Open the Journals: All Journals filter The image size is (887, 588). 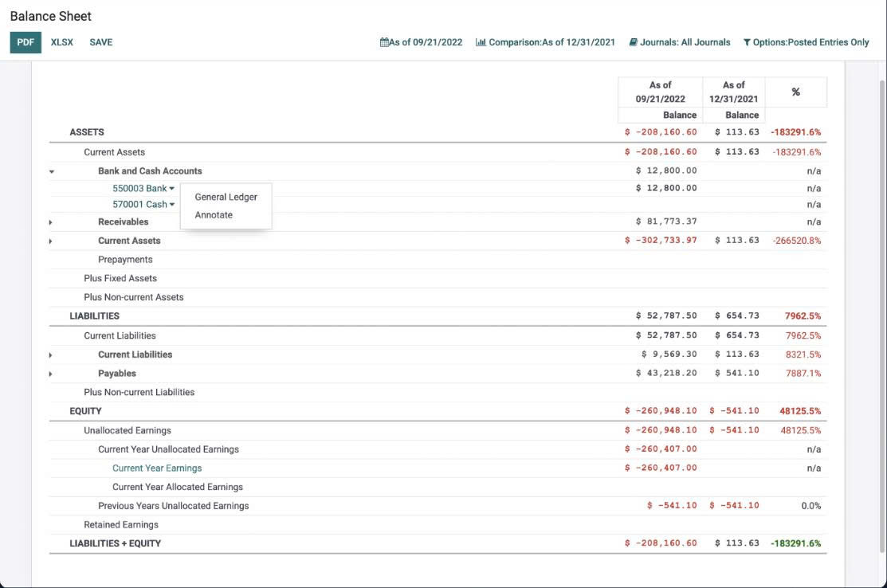[x=685, y=42]
